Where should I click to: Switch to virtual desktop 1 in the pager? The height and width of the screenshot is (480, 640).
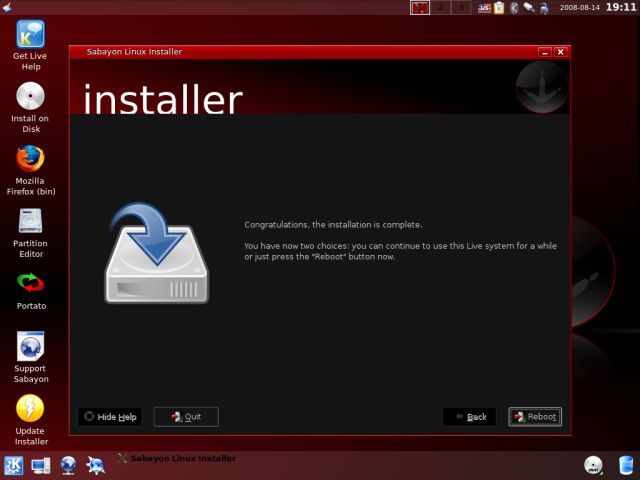[420, 8]
